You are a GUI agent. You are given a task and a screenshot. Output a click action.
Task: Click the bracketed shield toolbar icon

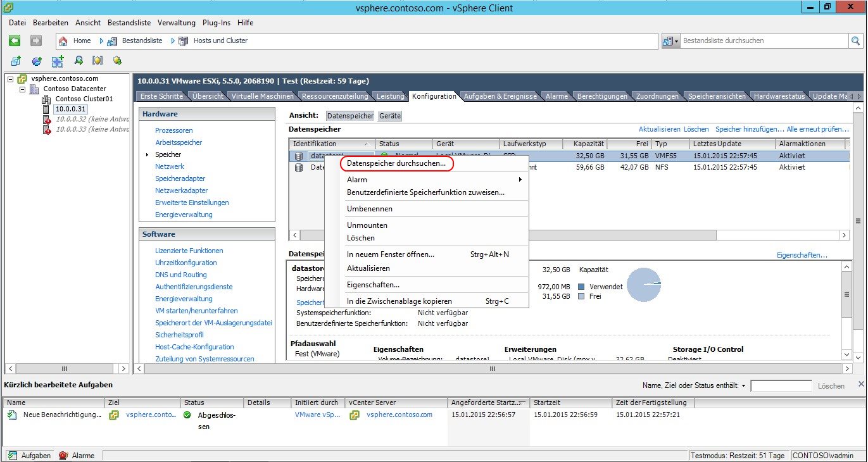[x=97, y=61]
